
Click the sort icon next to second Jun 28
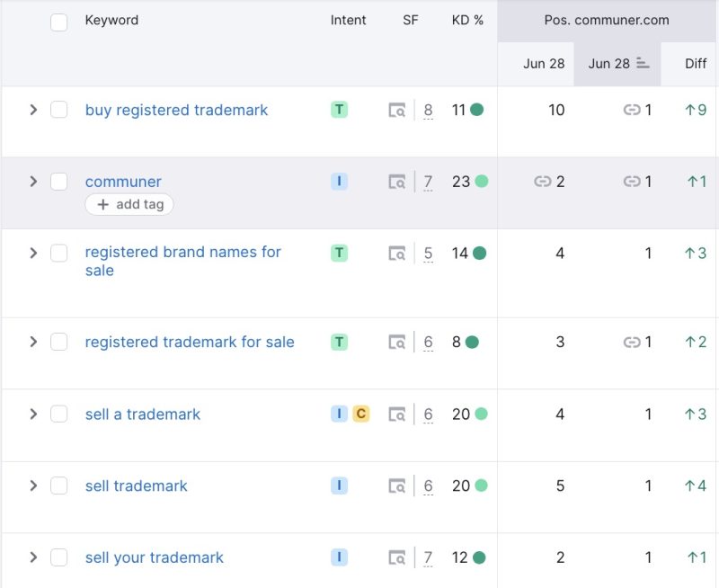point(643,63)
